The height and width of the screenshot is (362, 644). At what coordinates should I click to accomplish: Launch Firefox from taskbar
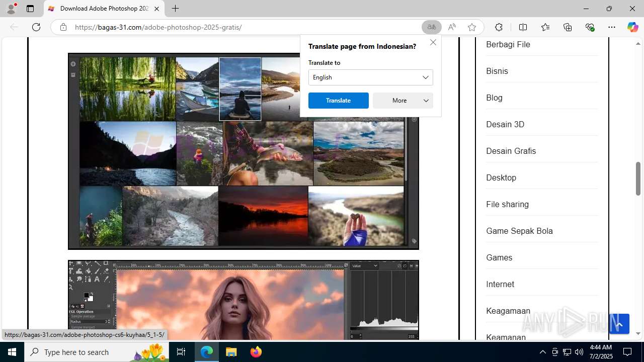pyautogui.click(x=256, y=352)
